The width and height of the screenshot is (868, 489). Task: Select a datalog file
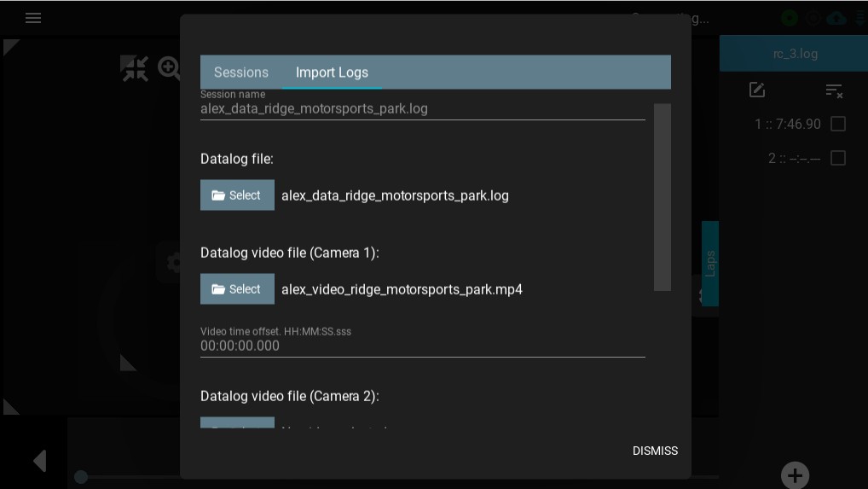(x=237, y=195)
